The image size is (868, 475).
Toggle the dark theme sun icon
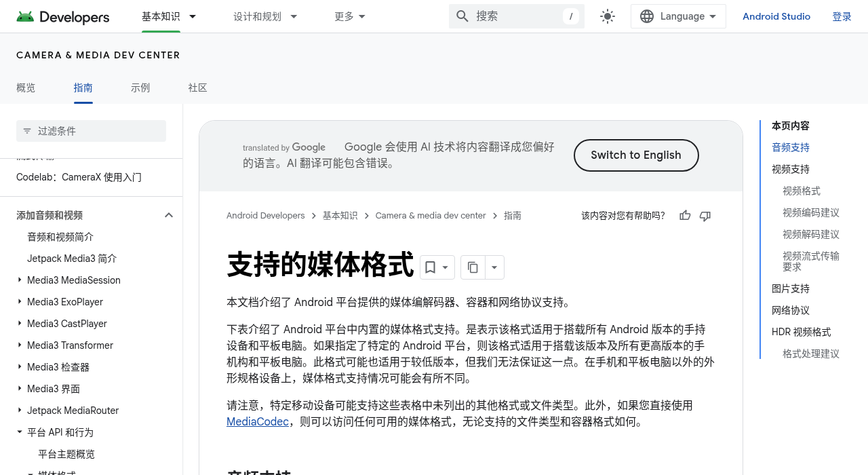coord(608,16)
